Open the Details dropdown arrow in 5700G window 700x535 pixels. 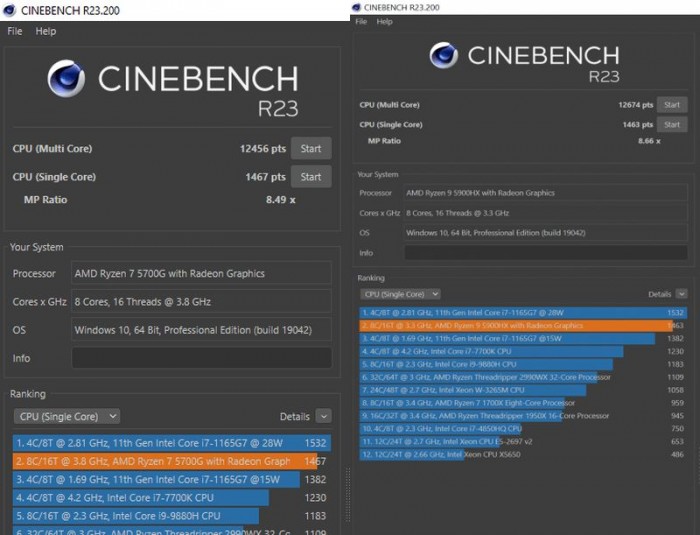pyautogui.click(x=323, y=416)
